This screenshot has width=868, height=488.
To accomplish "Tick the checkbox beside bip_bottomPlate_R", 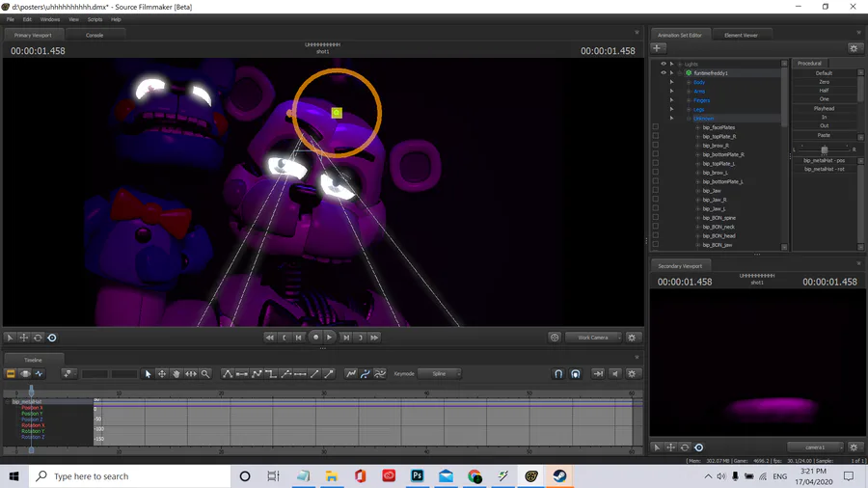I will click(656, 154).
